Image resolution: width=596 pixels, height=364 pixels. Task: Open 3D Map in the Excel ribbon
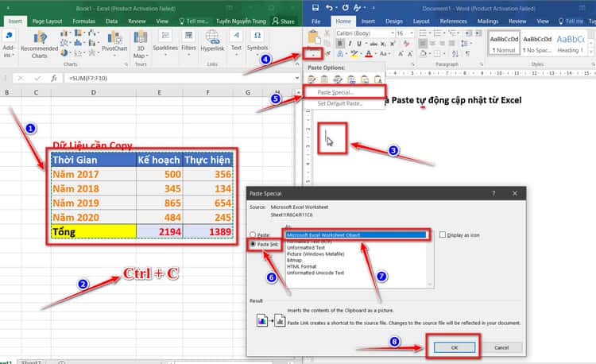pyautogui.click(x=141, y=44)
